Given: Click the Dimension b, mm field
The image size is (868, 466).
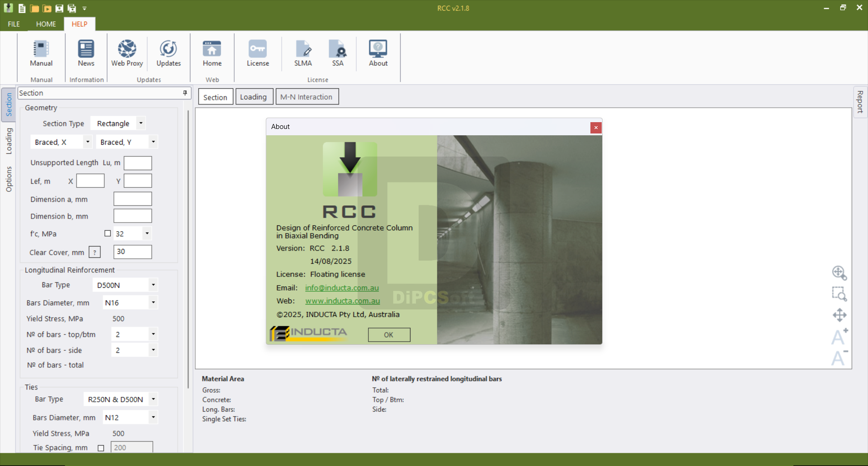Looking at the screenshot, I should click(132, 216).
